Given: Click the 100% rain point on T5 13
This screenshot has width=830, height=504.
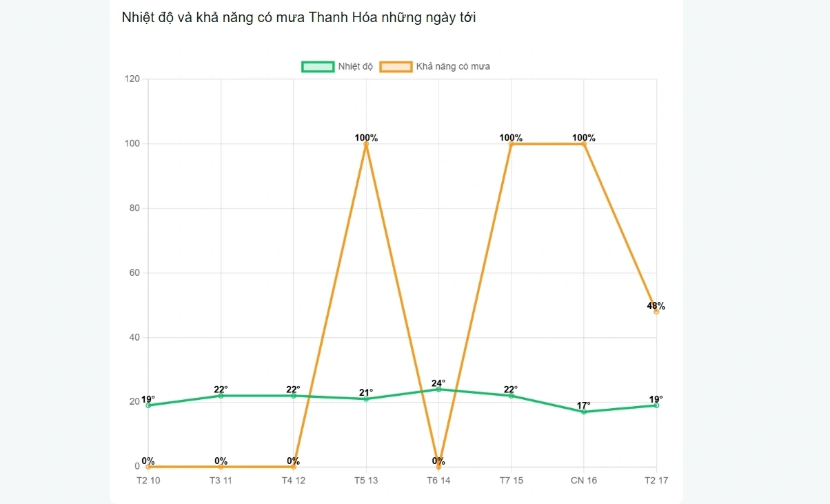Looking at the screenshot, I should [366, 144].
